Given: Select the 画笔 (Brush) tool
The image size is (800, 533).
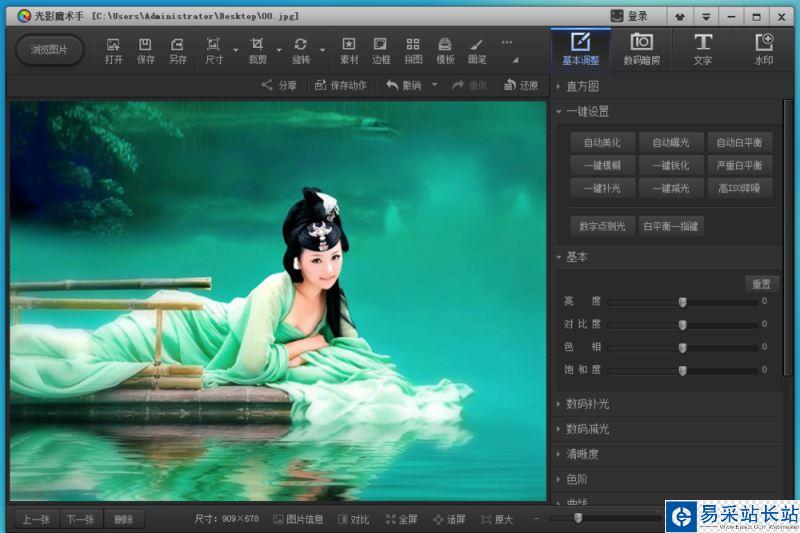Looking at the screenshot, I should [x=477, y=51].
